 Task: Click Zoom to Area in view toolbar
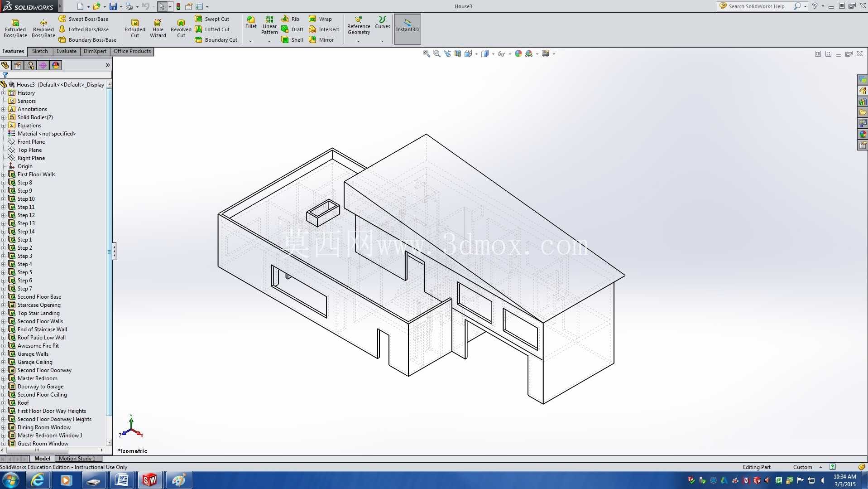pyautogui.click(x=436, y=53)
